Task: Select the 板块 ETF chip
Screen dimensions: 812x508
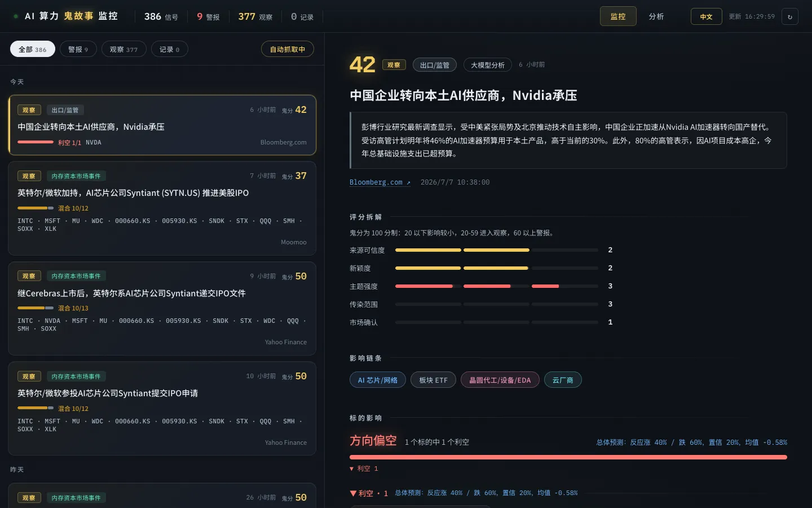Action: pyautogui.click(x=433, y=380)
